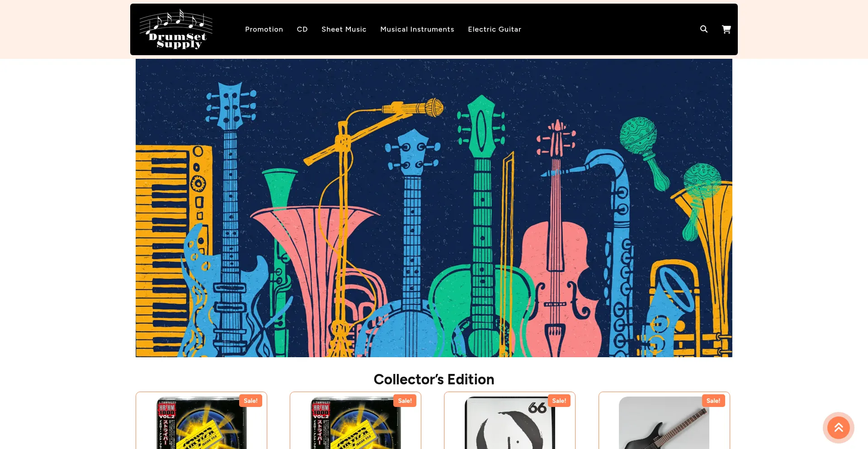Click the Sale! badge on '66' album
Screen dimensions: 868x449
click(x=559, y=401)
